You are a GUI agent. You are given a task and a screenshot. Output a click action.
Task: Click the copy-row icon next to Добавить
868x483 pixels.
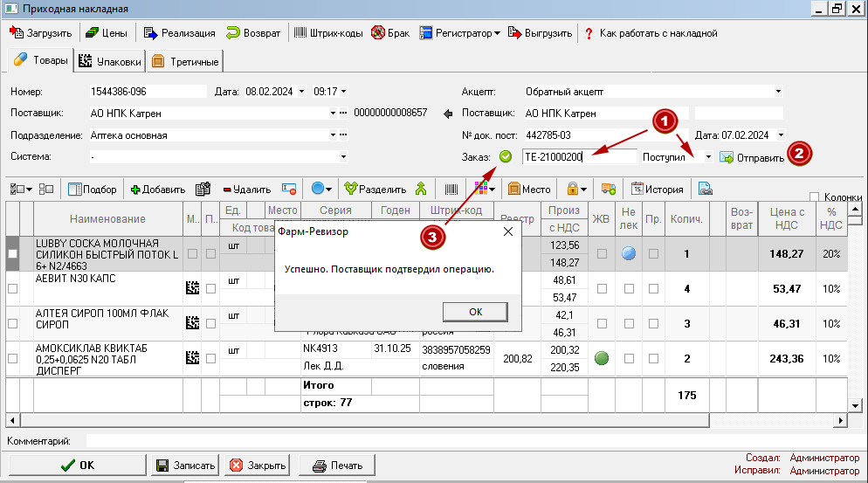coord(203,190)
